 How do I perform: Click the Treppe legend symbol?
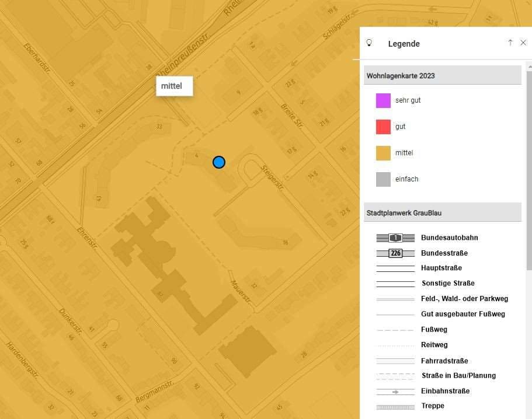[395, 407]
